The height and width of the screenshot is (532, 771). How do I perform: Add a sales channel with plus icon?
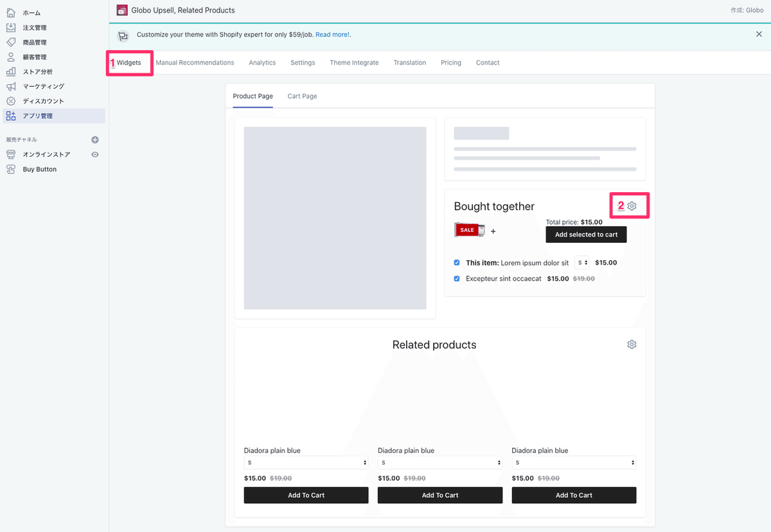95,139
